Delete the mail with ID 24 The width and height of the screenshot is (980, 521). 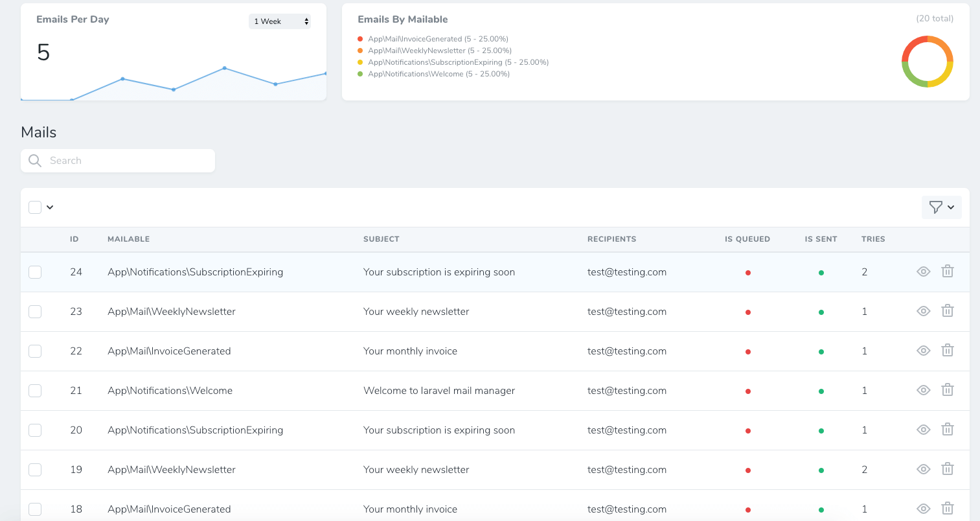(x=947, y=272)
